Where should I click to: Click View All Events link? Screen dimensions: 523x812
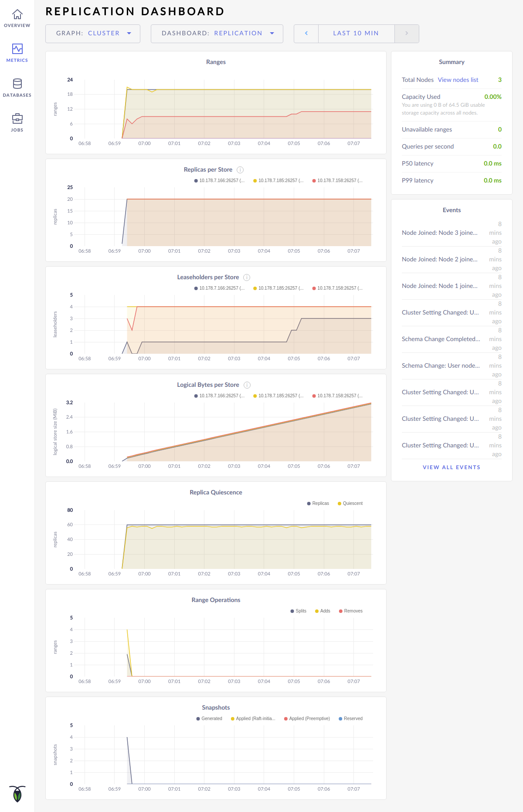click(452, 467)
